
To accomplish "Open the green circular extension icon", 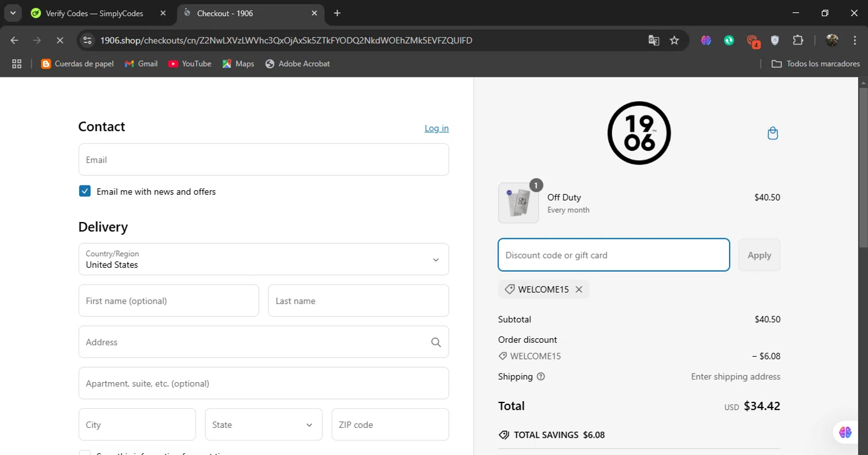I will (x=729, y=40).
